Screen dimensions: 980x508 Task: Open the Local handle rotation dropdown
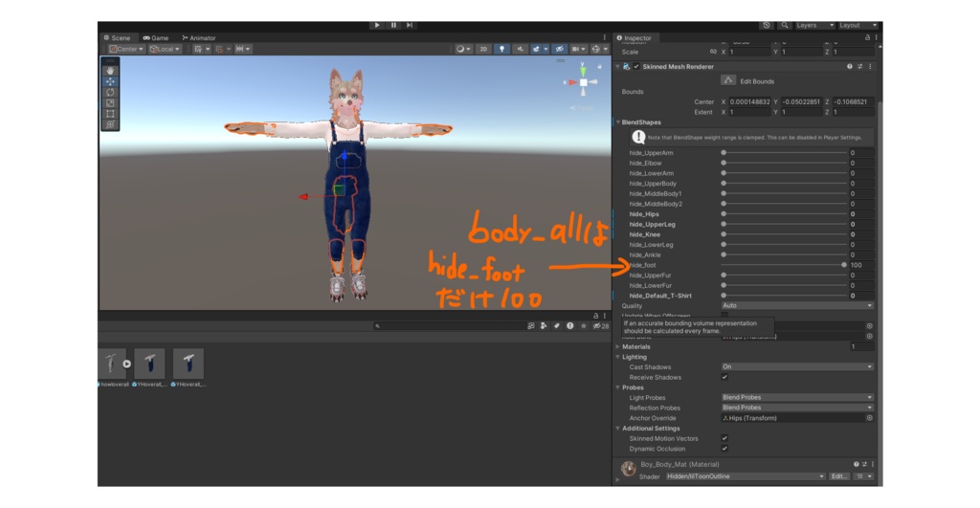click(x=165, y=49)
